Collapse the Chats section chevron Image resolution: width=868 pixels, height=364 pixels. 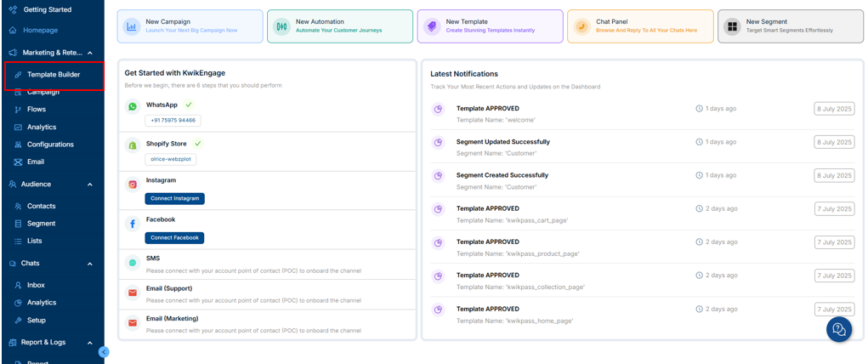point(90,264)
